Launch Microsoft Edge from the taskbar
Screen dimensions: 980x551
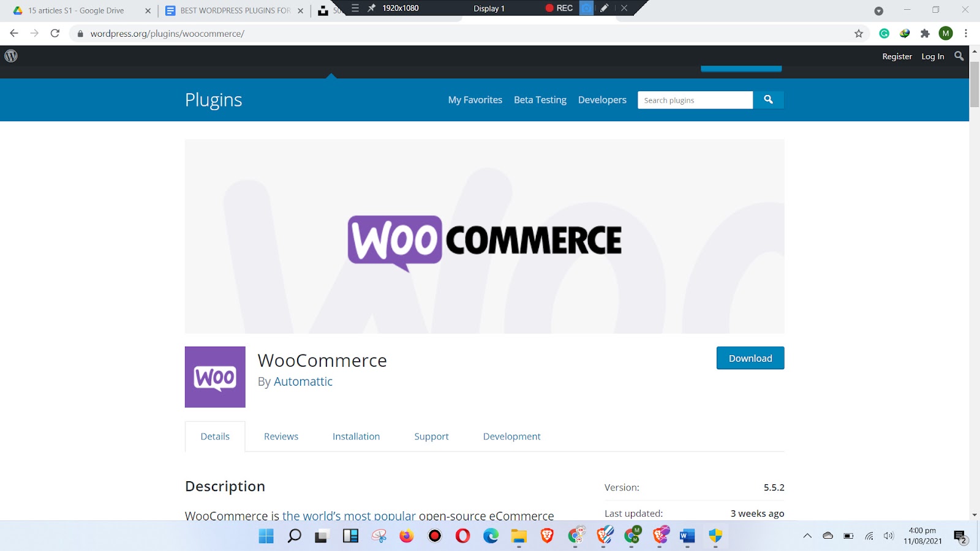click(x=491, y=536)
